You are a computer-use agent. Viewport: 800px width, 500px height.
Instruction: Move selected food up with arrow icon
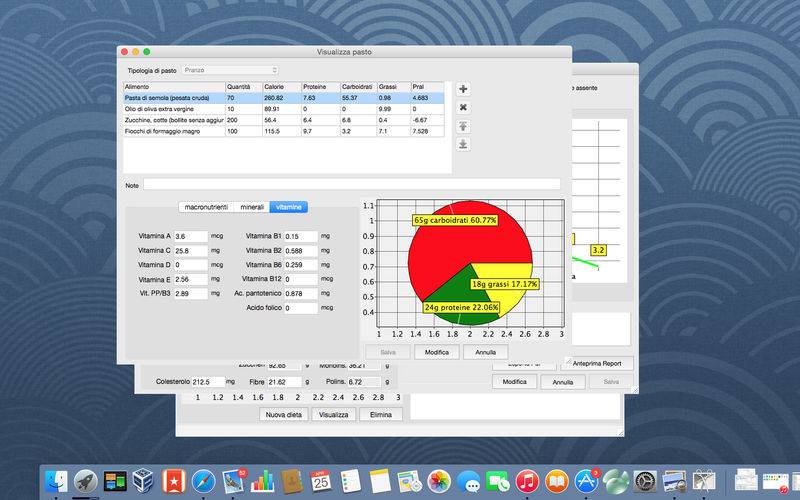point(463,126)
